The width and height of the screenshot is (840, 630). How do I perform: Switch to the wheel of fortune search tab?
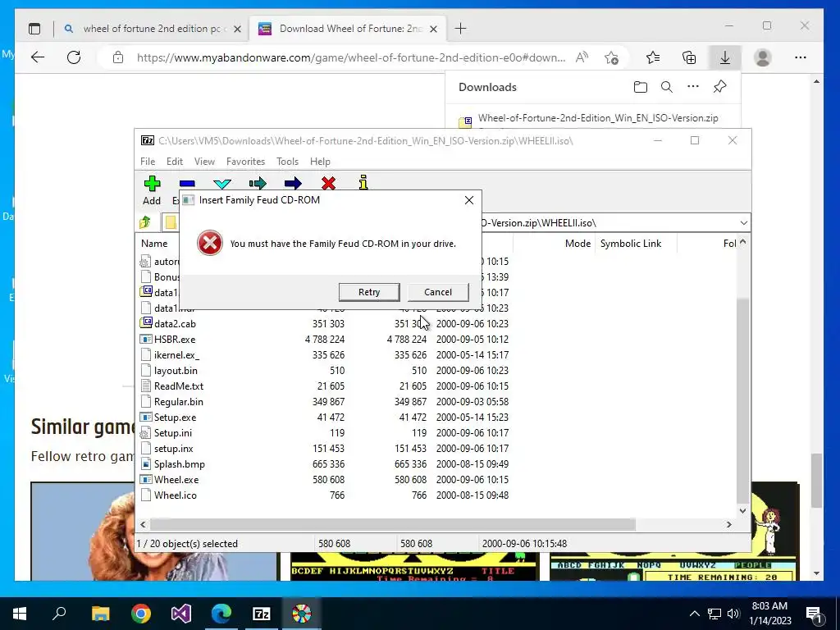pyautogui.click(x=152, y=29)
